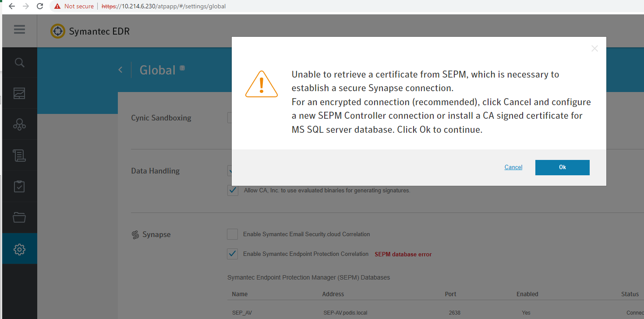Click the warning triangle in the dialog
644x319 pixels.
(262, 84)
